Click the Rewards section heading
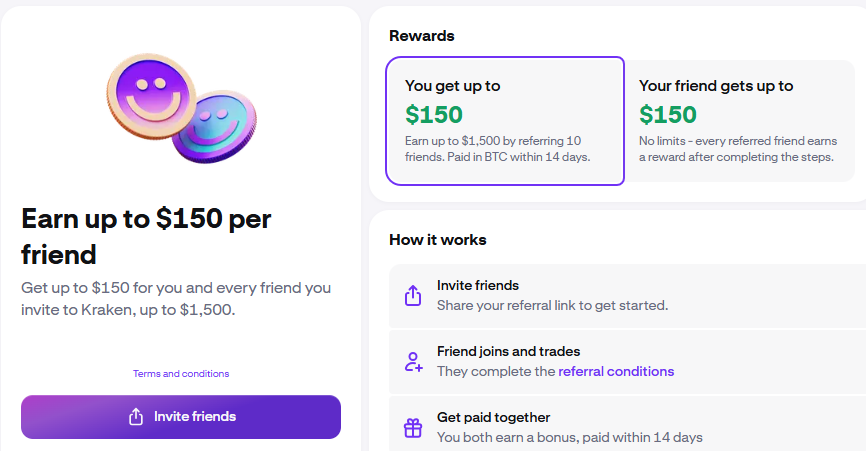Image resolution: width=866 pixels, height=451 pixels. 421,36
